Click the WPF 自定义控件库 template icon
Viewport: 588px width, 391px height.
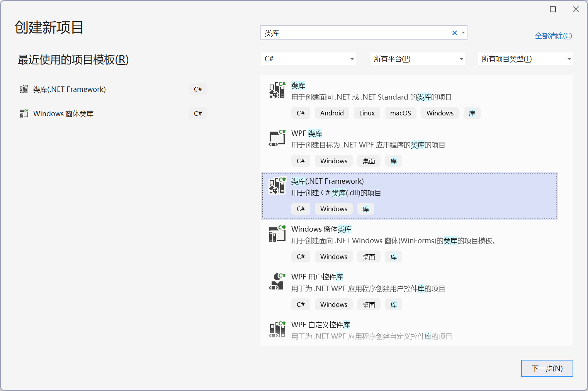(x=277, y=330)
